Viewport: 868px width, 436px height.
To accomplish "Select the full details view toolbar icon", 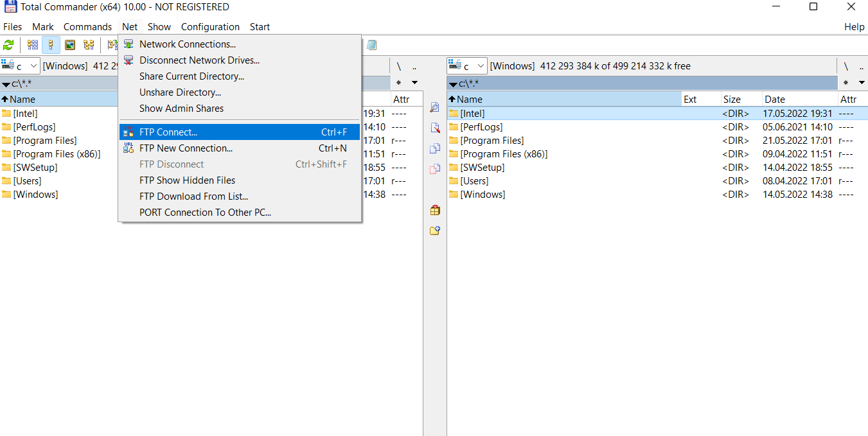I will [51, 45].
